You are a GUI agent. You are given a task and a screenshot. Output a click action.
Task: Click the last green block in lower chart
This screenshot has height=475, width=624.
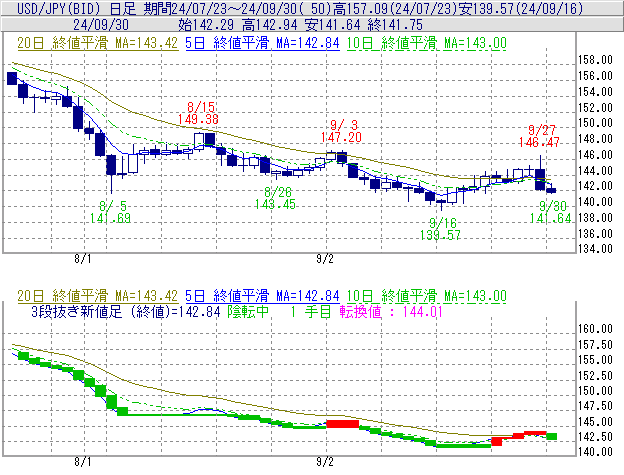(552, 436)
